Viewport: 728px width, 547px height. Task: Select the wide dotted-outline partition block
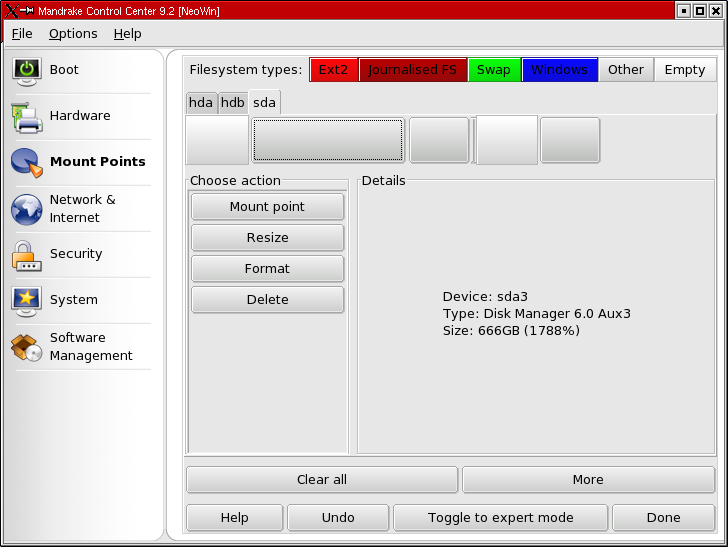click(328, 140)
